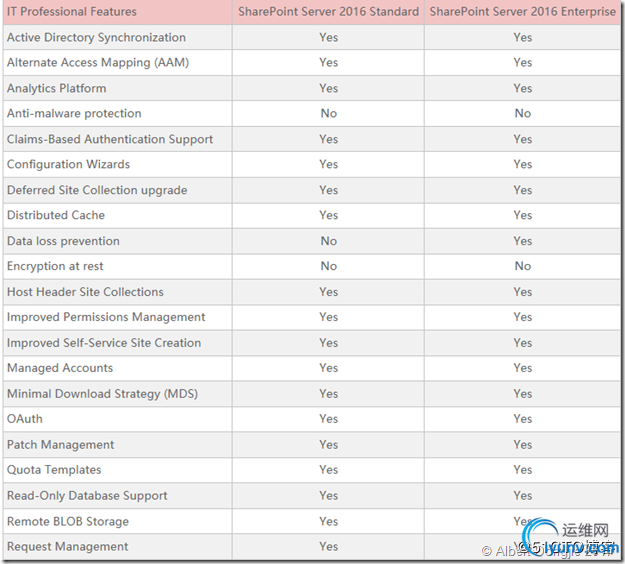Click Enterprise 'Yes' for Improved Self-Service Site Creation
The width and height of the screenshot is (625, 564).
[x=523, y=343]
